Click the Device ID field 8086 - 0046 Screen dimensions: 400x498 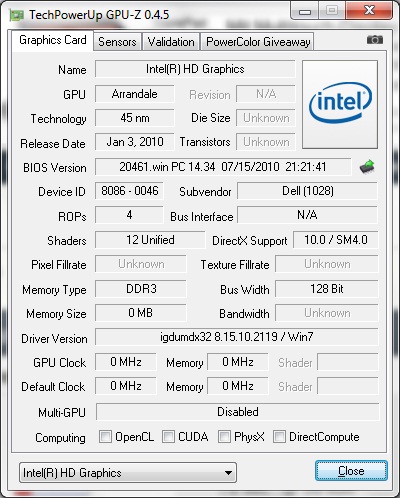(129, 191)
